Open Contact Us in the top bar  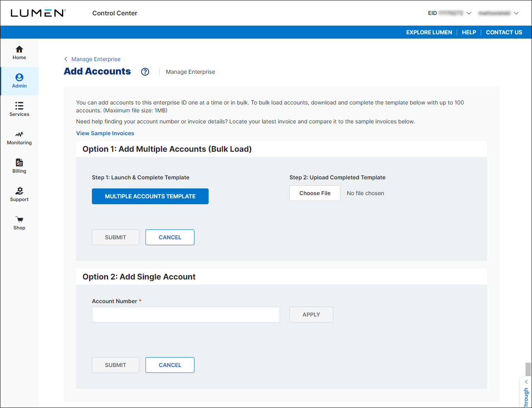tap(504, 32)
